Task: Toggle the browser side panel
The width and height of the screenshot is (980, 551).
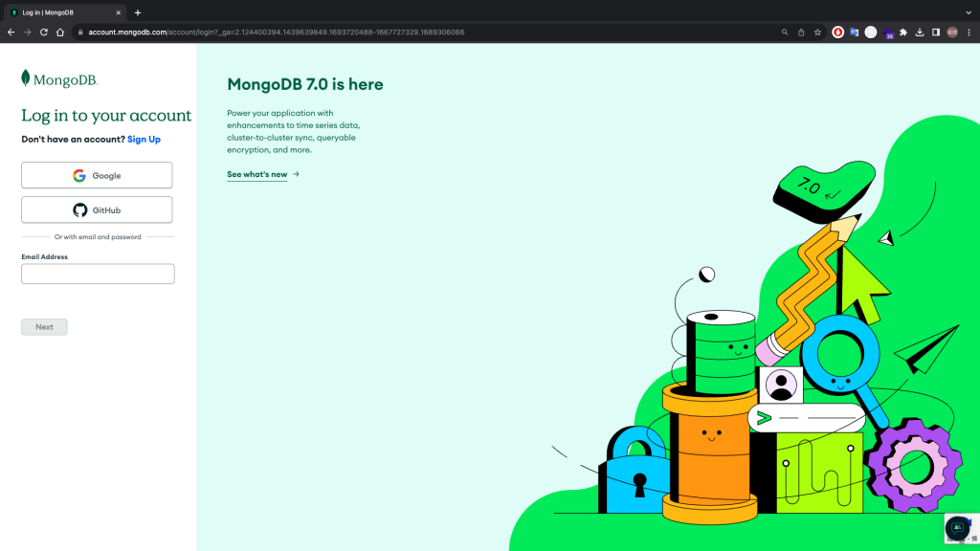Action: pyautogui.click(x=936, y=32)
